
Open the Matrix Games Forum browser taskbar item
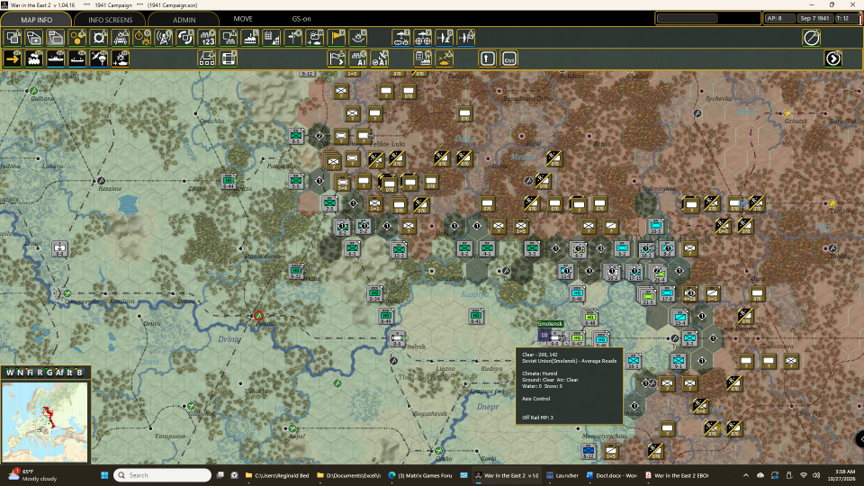(422, 475)
